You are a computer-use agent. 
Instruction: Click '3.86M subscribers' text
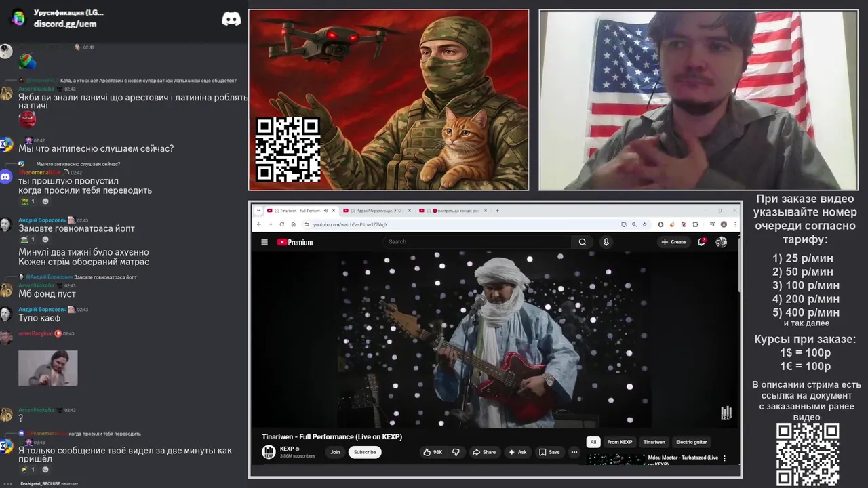pos(298,456)
